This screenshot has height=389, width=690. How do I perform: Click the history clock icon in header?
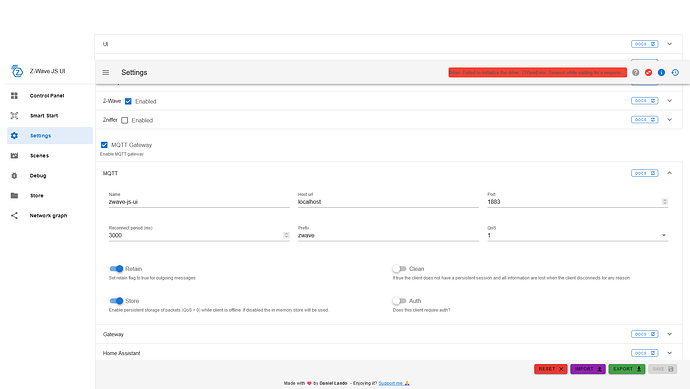[675, 72]
